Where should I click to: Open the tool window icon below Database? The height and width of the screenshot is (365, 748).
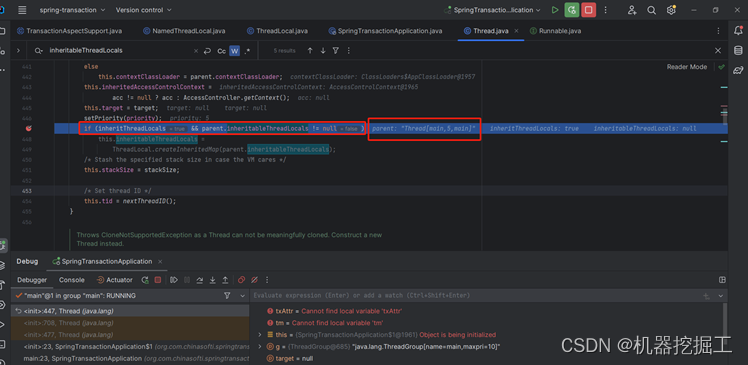[x=738, y=70]
